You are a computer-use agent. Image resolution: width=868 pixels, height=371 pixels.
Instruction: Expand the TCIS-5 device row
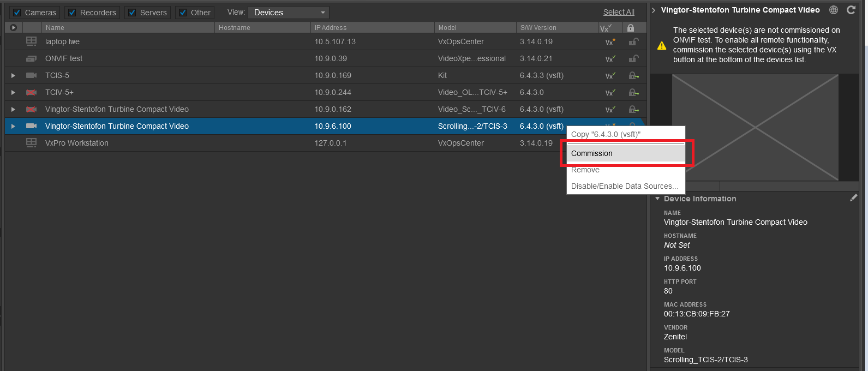(x=13, y=75)
